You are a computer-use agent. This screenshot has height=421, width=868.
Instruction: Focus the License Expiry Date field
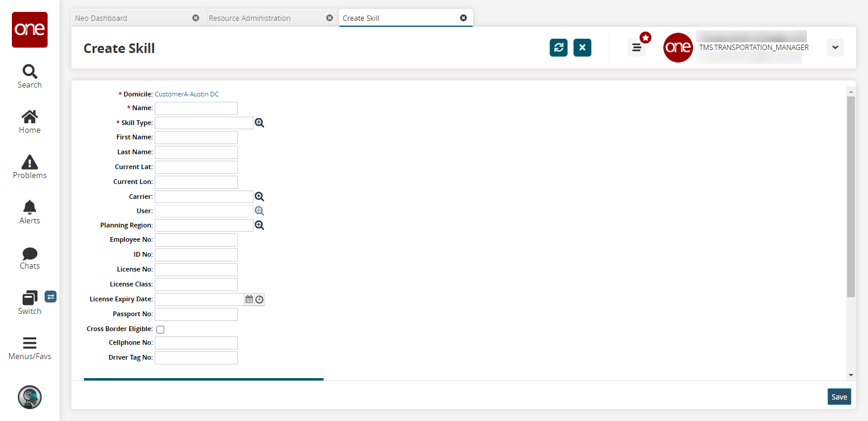[x=199, y=300]
